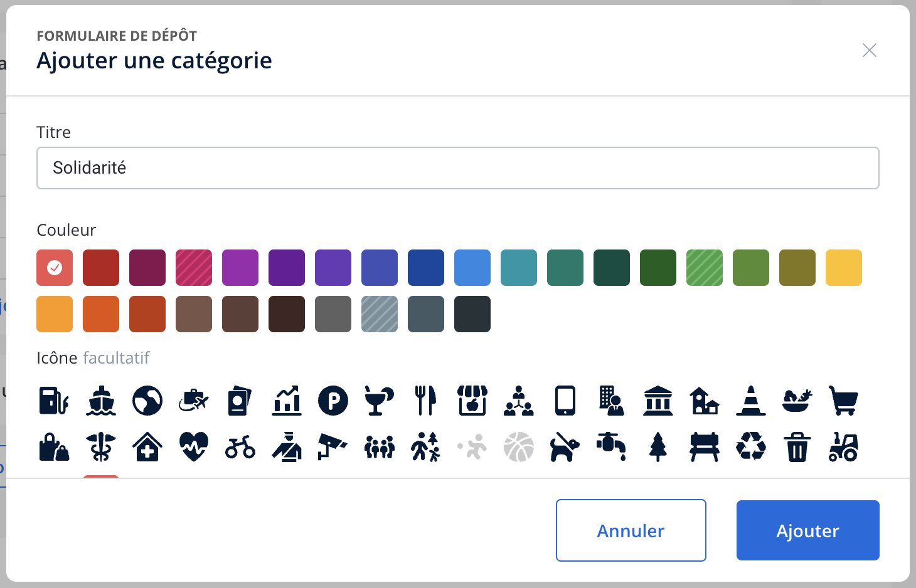Select the gas pump icon
This screenshot has width=916, height=588.
click(x=54, y=401)
